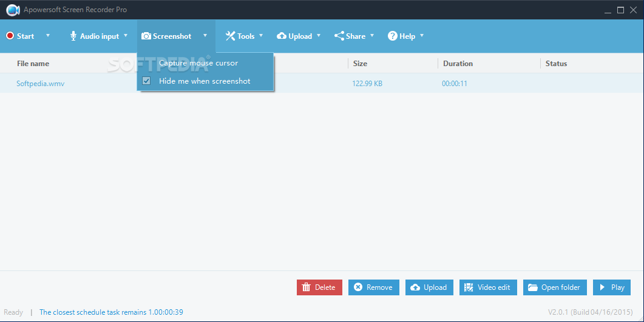Open the Help dropdown arrow
The height and width of the screenshot is (322, 644).
[421, 36]
